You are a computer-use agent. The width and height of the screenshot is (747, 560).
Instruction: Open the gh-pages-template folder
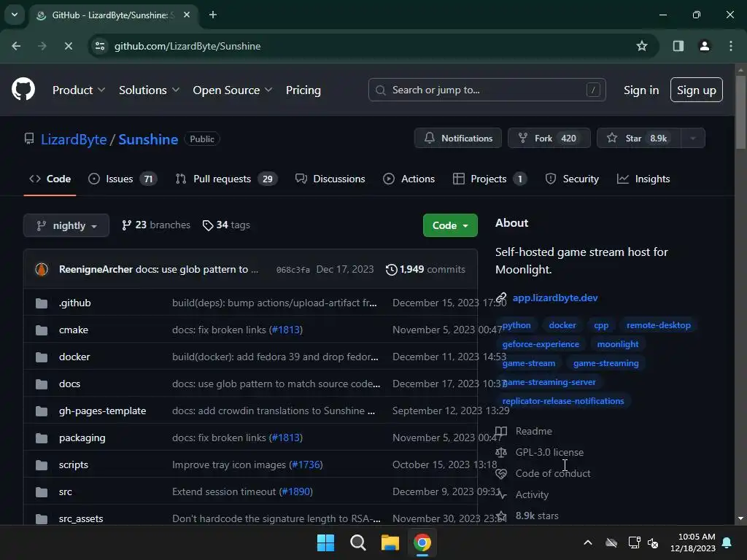(102, 411)
